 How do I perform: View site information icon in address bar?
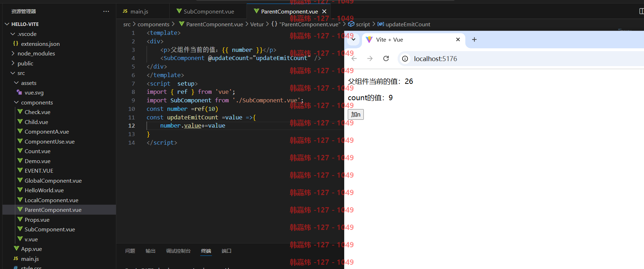[405, 59]
